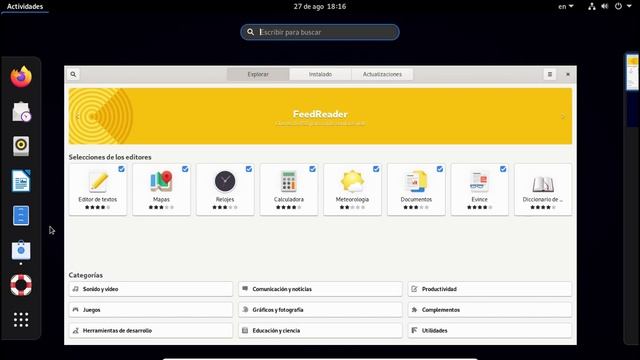Click the FeedReader featured banner

[320, 116]
